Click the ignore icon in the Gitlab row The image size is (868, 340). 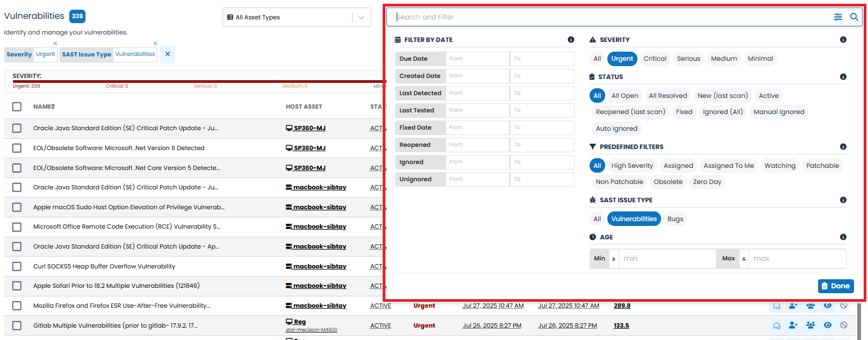coord(844,325)
